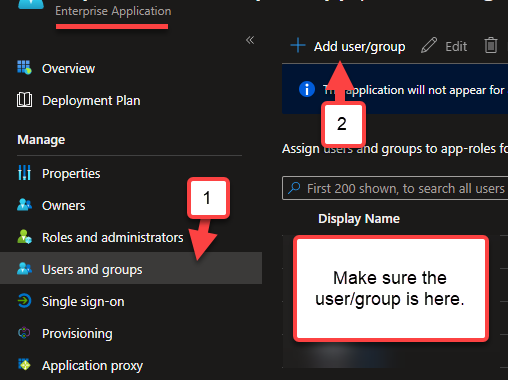Click the Assign users and groups description text

point(395,149)
